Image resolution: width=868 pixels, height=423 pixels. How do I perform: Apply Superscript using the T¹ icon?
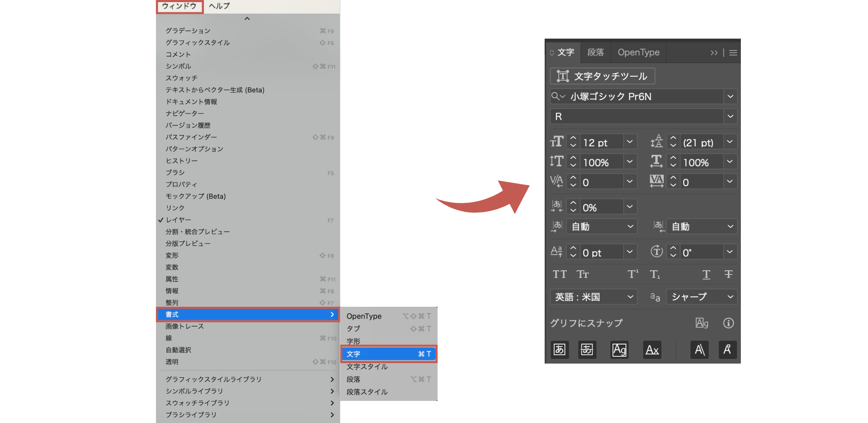pos(632,274)
